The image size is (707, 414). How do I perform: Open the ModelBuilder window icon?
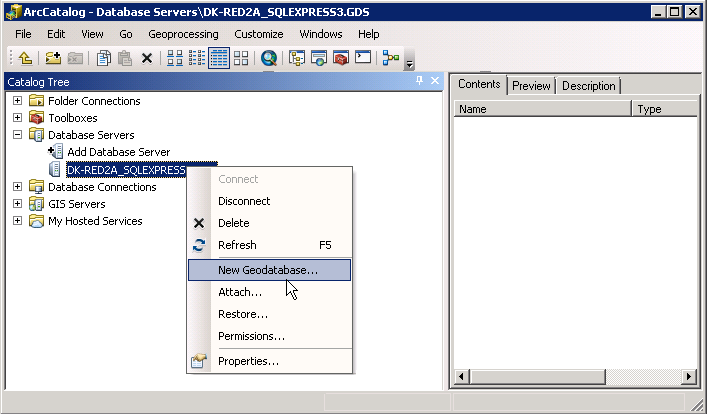coord(390,58)
